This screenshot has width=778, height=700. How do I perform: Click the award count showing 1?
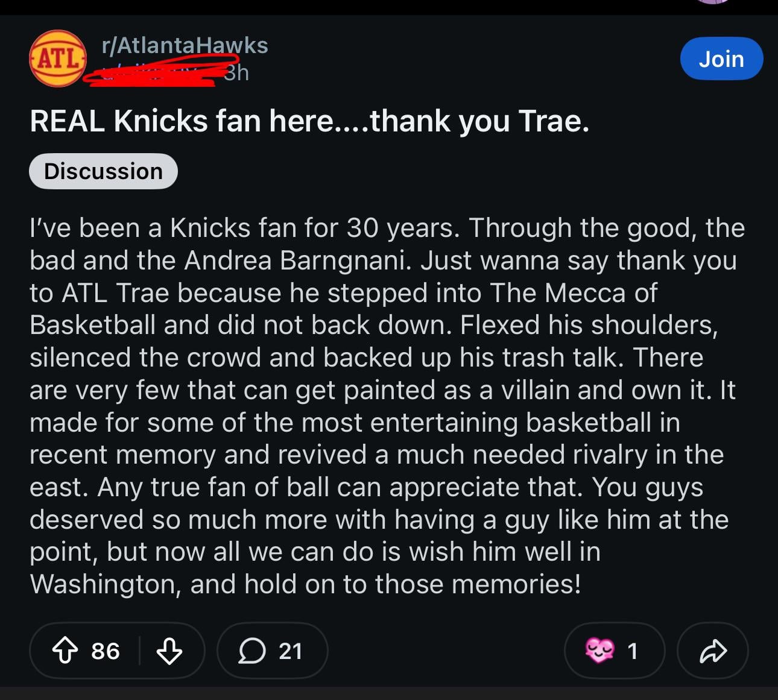pyautogui.click(x=633, y=651)
